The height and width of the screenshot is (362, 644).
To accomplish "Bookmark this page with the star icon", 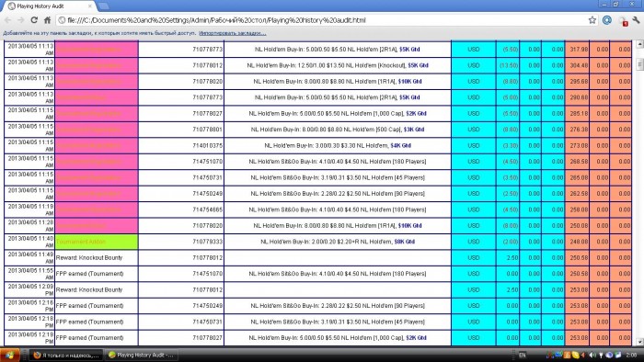I will click(592, 20).
